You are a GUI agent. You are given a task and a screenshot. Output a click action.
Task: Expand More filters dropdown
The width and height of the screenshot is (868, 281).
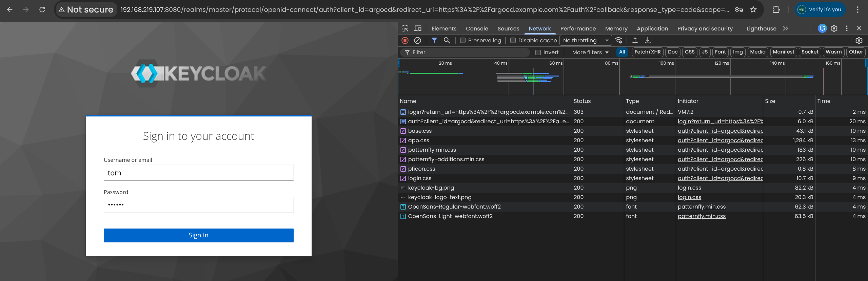[x=590, y=52]
